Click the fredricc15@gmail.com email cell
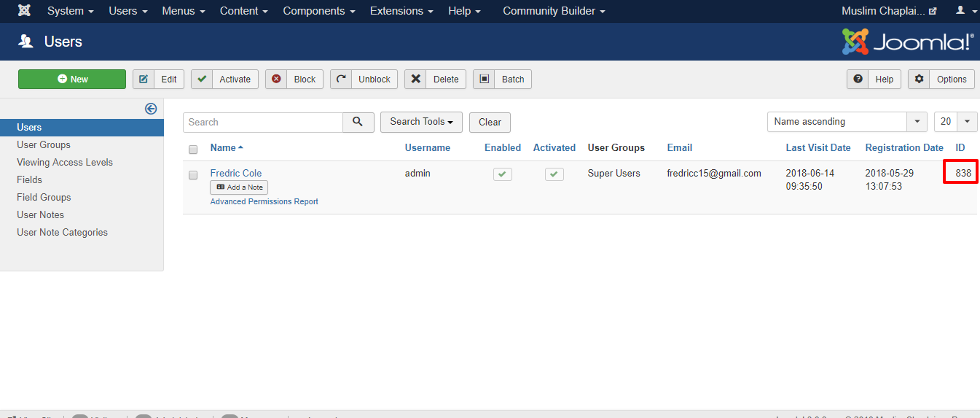The height and width of the screenshot is (418, 980). tap(714, 174)
